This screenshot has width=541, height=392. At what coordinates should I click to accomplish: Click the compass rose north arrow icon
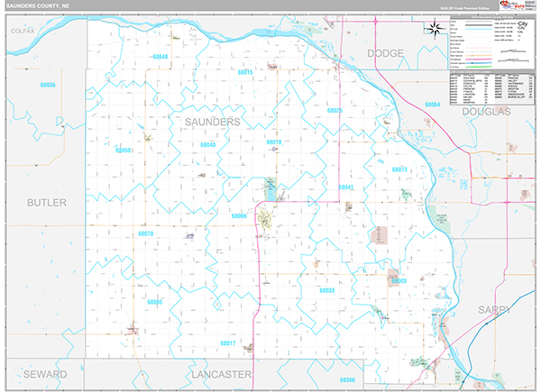click(x=435, y=29)
